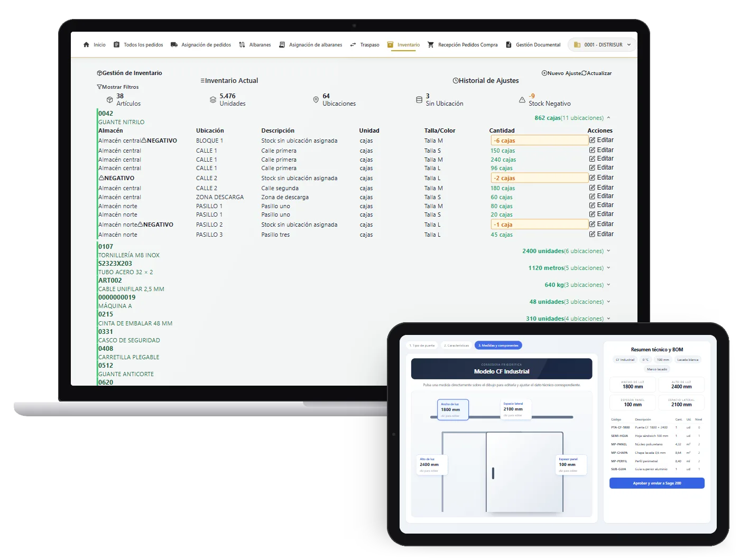Screen dimensions: 740x560
Task: Select article CABLE UNIFILAR 2,5 MM
Action: pos(131,289)
